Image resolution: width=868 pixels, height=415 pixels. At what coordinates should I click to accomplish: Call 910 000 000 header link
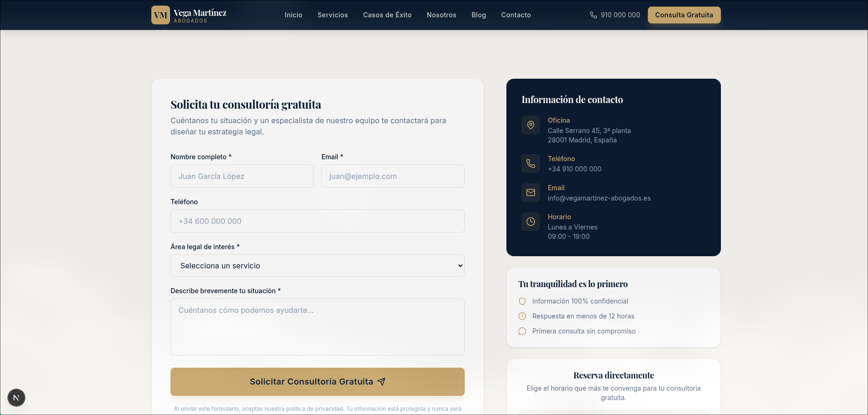(615, 15)
